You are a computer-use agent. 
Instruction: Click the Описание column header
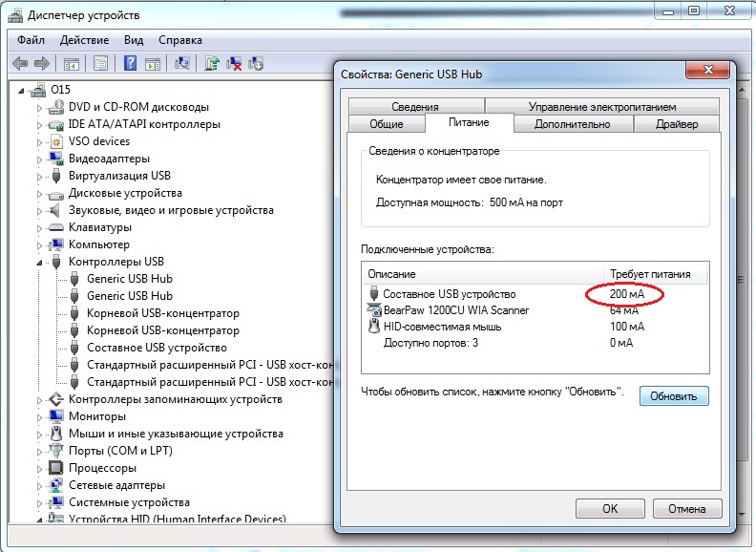pyautogui.click(x=483, y=274)
